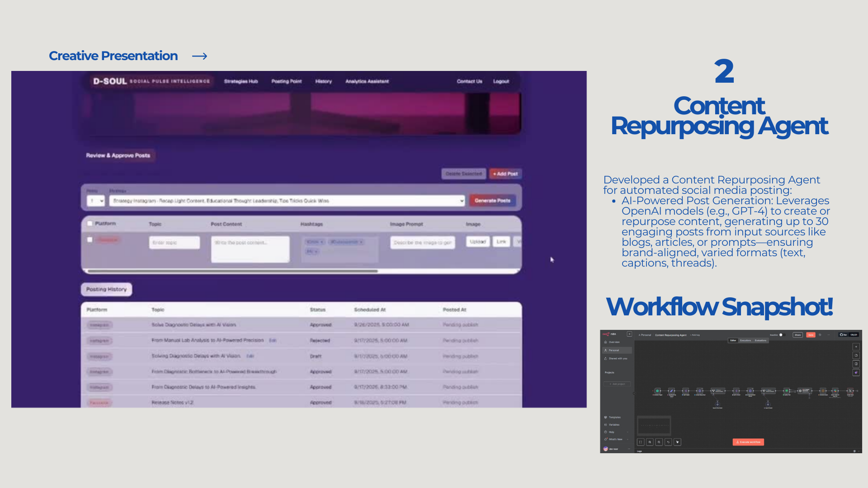Toggle the Inactive workflow switch
Image resolution: width=868 pixels, height=488 pixels.
[x=782, y=335]
